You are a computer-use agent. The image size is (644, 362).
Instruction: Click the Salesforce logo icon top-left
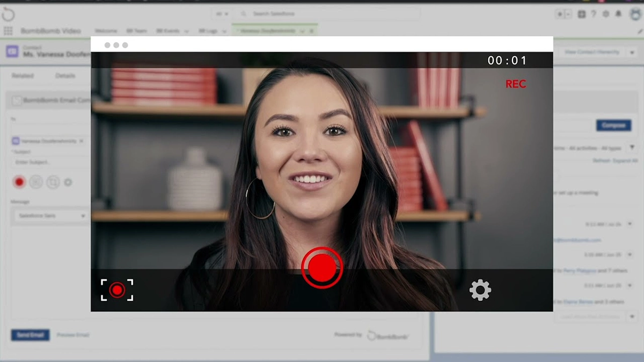[x=9, y=14]
